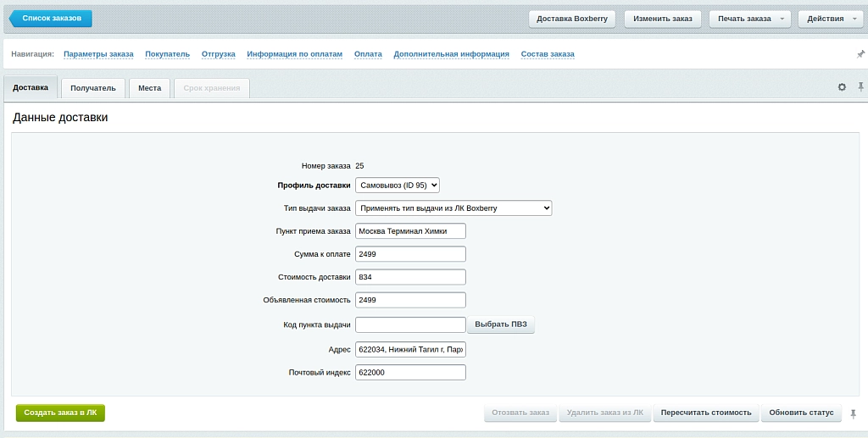Viewport: 868px width, 438px height.
Task: Click Пункт приема заказа field
Action: [410, 231]
